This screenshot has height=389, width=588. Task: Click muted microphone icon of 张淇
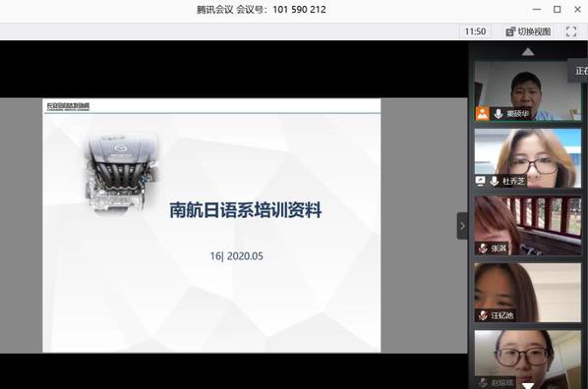pos(483,249)
